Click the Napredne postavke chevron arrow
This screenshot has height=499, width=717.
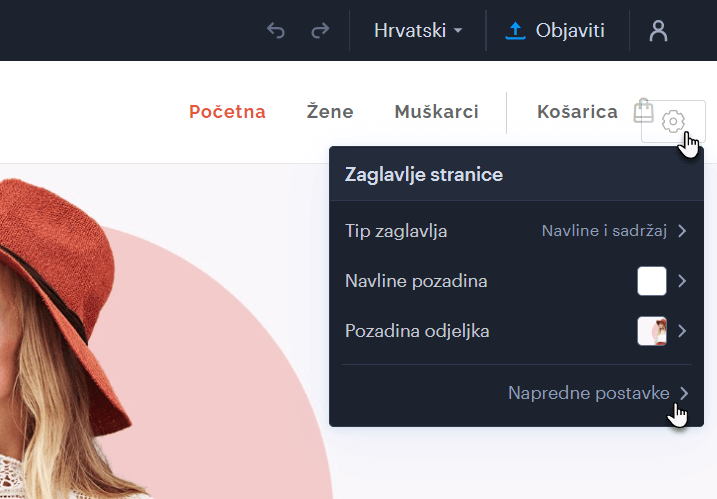pyautogui.click(x=684, y=393)
